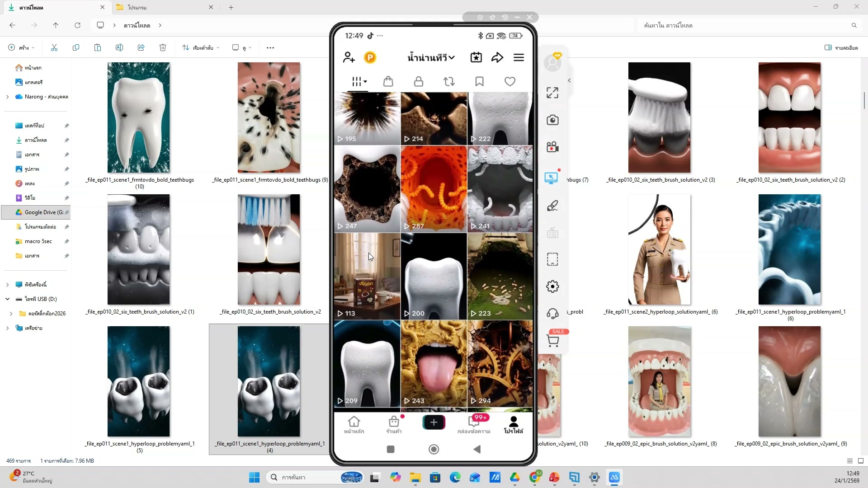Click the สร้าง button in Explorer toolbar

[20, 47]
